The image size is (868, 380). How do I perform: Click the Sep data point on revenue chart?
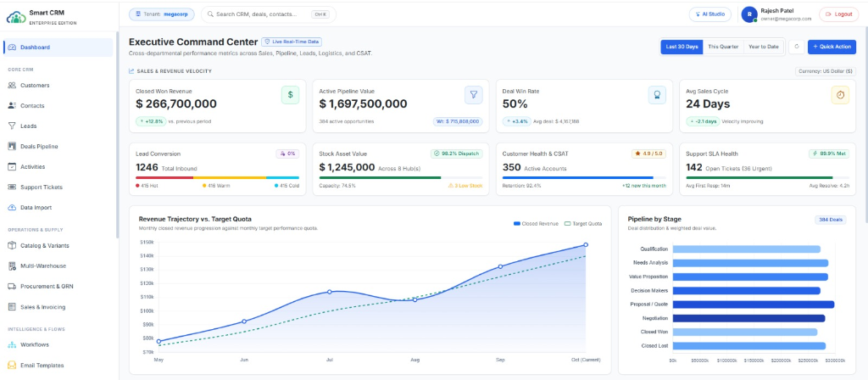point(500,266)
